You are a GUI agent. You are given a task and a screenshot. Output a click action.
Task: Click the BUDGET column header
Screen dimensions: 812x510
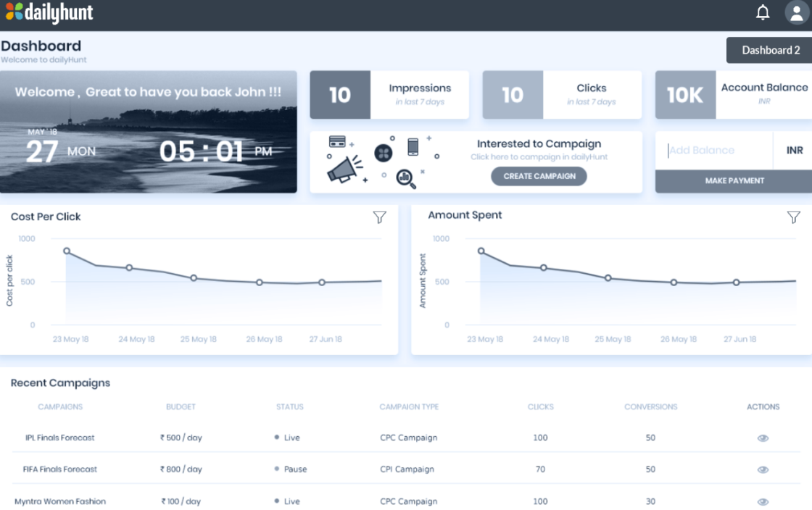pyautogui.click(x=181, y=407)
